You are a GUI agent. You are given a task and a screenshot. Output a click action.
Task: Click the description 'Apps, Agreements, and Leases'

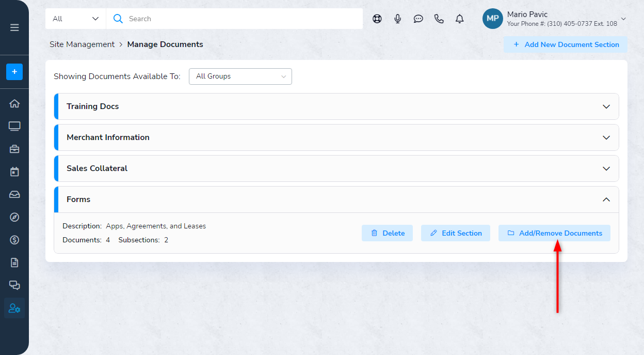pos(156,226)
